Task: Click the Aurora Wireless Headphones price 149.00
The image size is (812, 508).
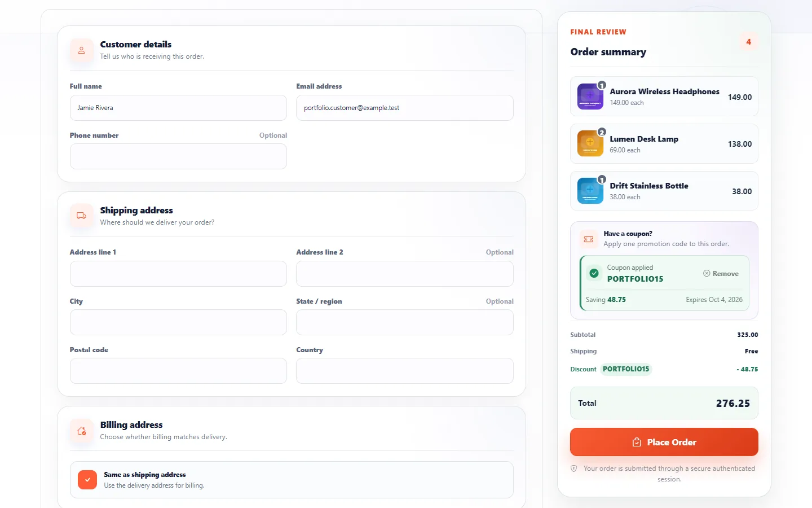Action: click(740, 97)
